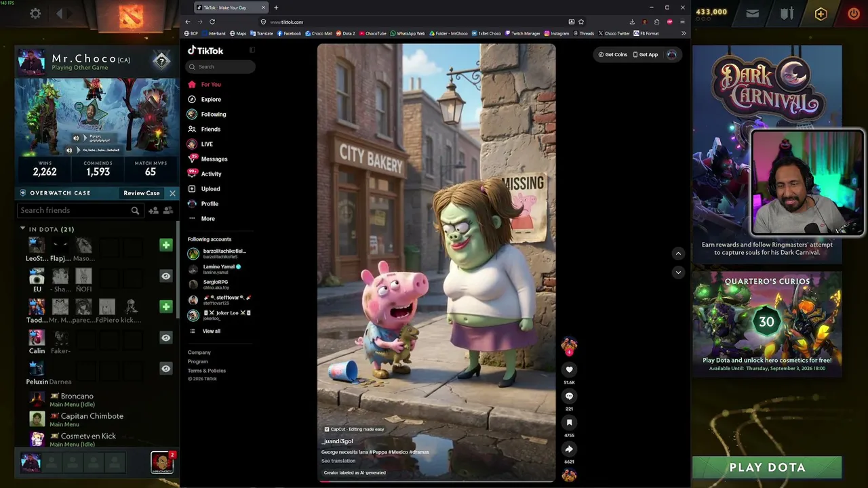
Task: Click the add friend icon in Dota
Action: pyautogui.click(x=153, y=211)
